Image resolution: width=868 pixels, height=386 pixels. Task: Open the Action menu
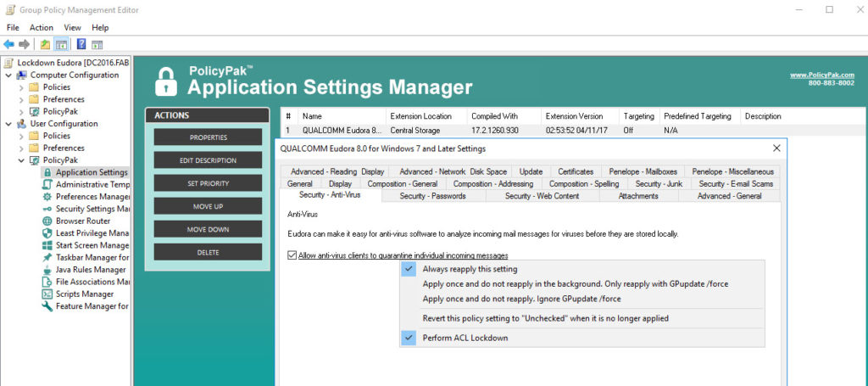42,27
